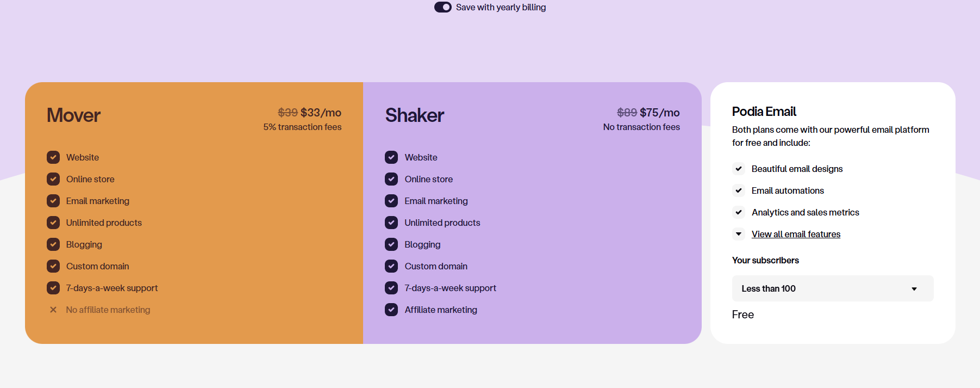Open the subscribers count dropdown
Viewport: 980px width, 388px height.
click(x=832, y=288)
